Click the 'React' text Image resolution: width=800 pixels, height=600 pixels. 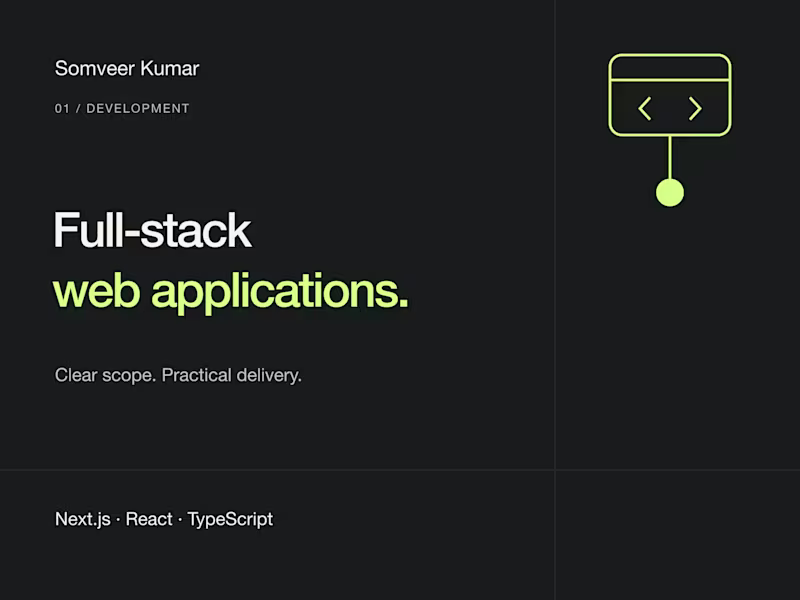(149, 519)
